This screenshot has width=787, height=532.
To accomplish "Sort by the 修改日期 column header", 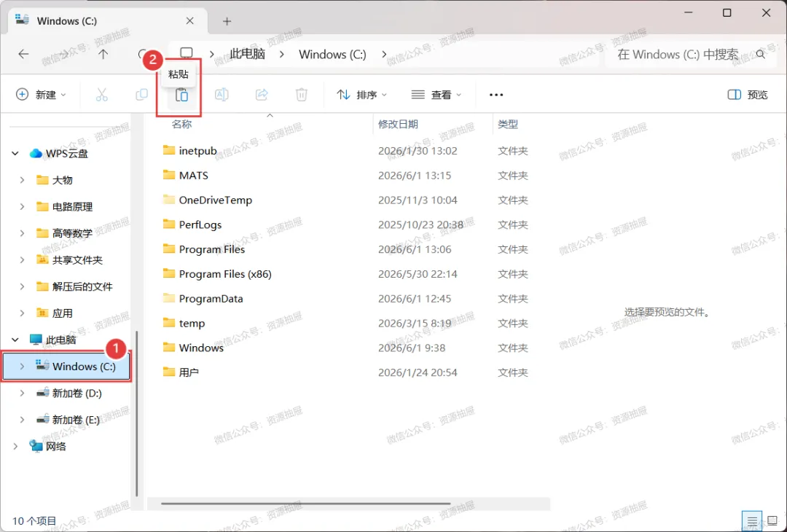I will (398, 124).
